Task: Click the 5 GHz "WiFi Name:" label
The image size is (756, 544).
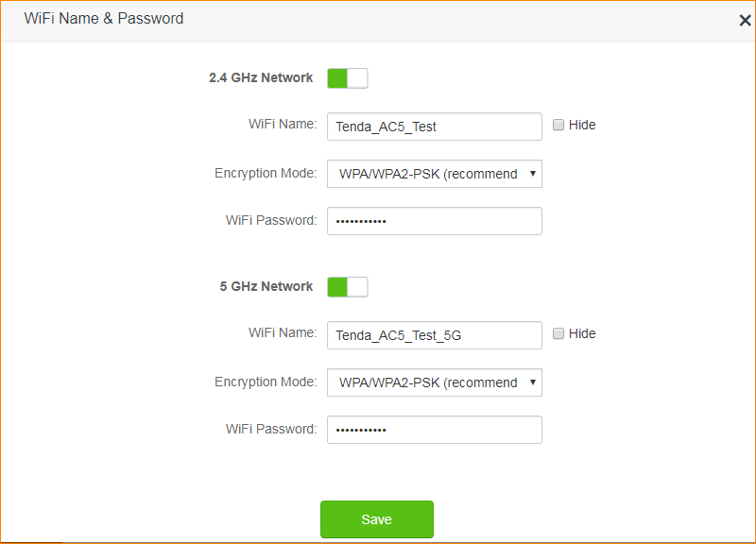Action: tap(283, 333)
